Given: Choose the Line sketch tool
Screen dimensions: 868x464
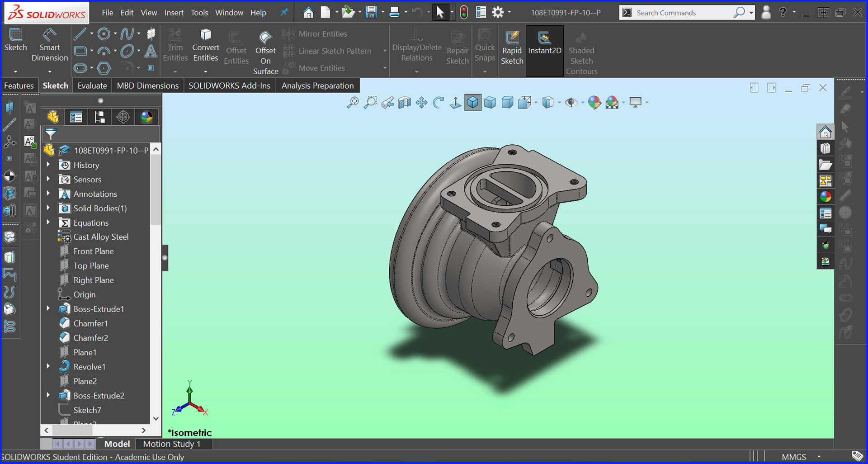Looking at the screenshot, I should click(80, 34).
